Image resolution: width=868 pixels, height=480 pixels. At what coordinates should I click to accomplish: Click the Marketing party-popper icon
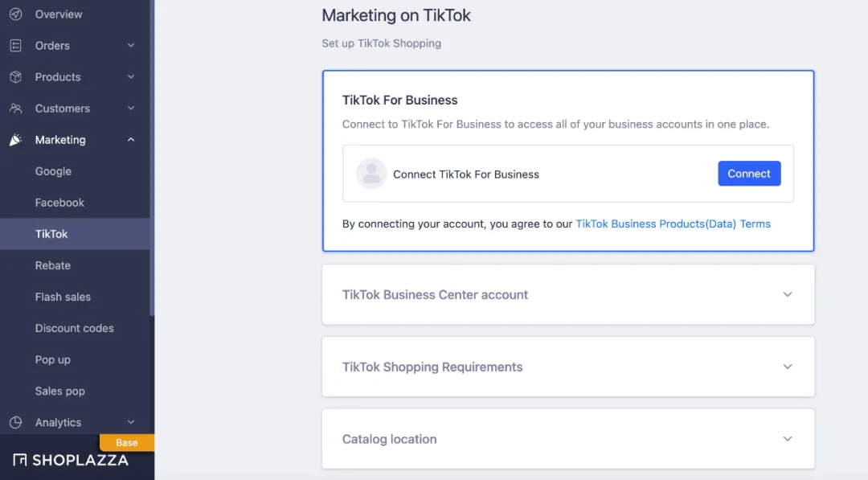click(x=15, y=140)
